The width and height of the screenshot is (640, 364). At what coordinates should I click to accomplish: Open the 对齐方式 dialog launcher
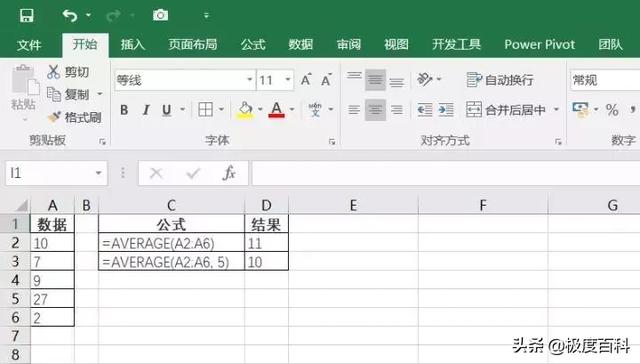click(x=558, y=142)
